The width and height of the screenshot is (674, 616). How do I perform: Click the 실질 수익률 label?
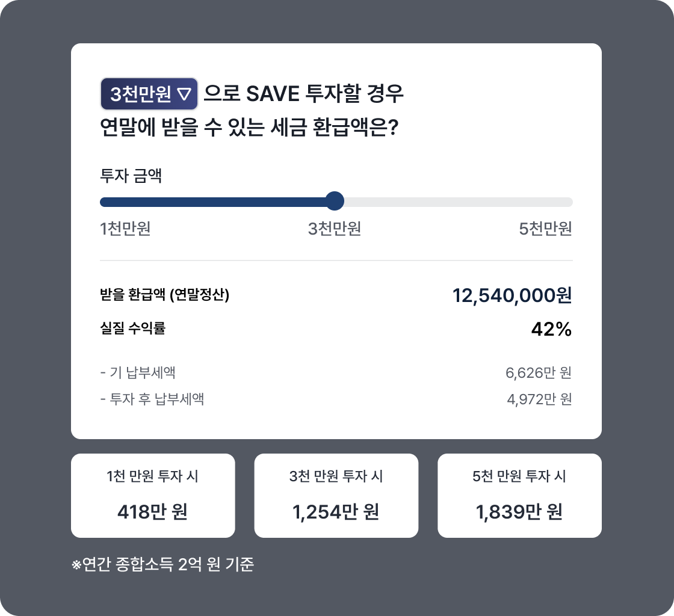coord(133,328)
